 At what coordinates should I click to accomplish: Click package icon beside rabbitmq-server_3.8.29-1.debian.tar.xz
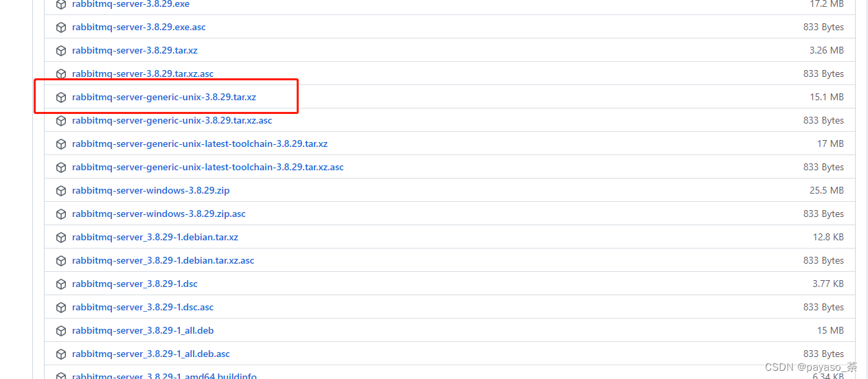pos(61,238)
